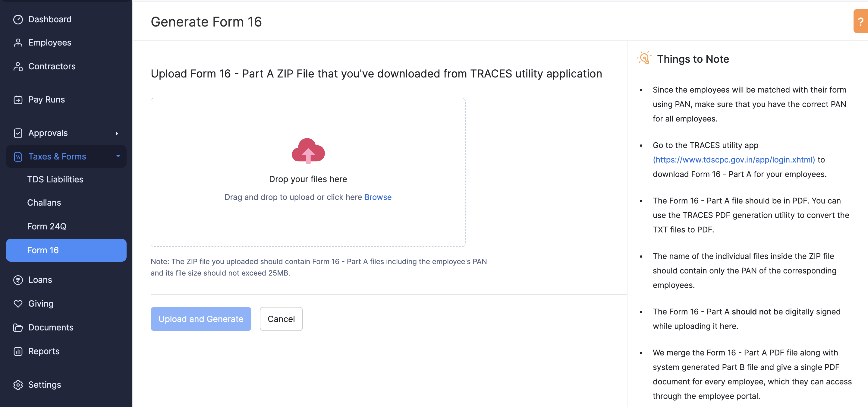Open the Loans section
868x407 pixels.
pyautogui.click(x=40, y=280)
